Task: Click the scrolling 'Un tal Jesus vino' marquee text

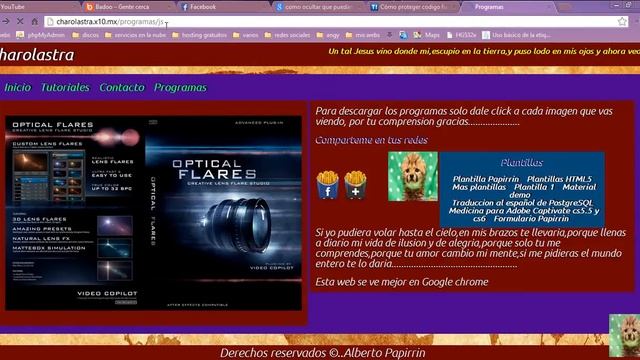Action: click(484, 51)
